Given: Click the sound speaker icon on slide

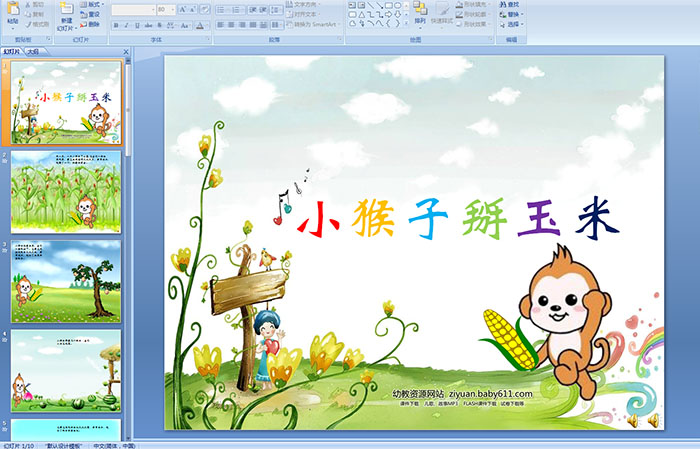Looking at the screenshot, I should click(655, 419).
